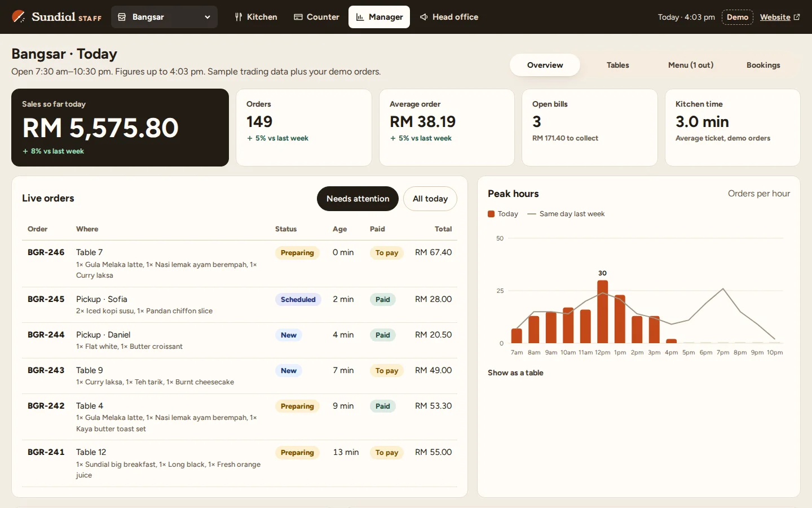Click the Paid badge for BGR-242

pyautogui.click(x=383, y=406)
